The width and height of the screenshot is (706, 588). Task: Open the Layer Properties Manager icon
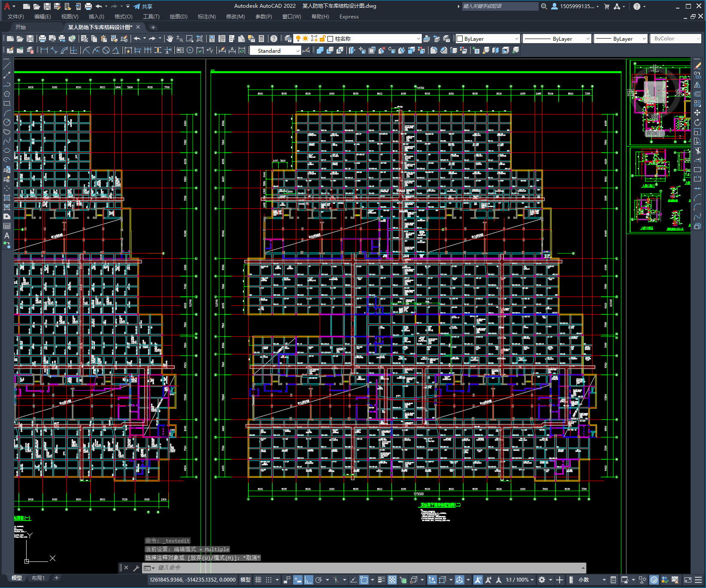coord(288,39)
